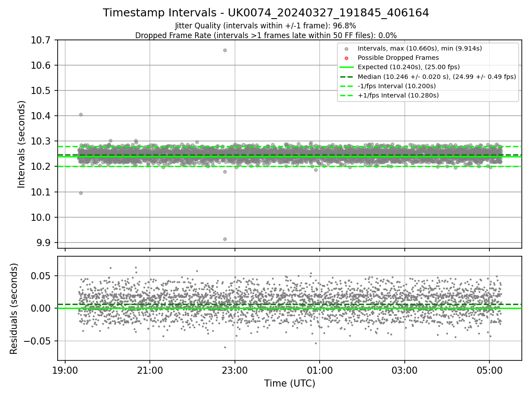Click the dark green dashed sample beside 'Median'
This screenshot has width=532, height=399.
347,77
